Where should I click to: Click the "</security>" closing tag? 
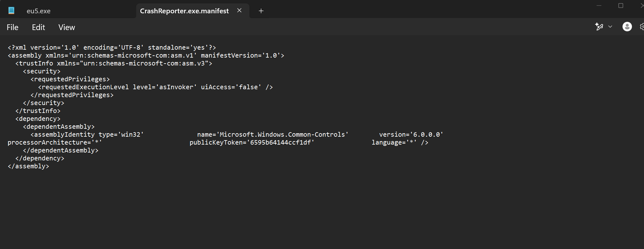coord(44,103)
